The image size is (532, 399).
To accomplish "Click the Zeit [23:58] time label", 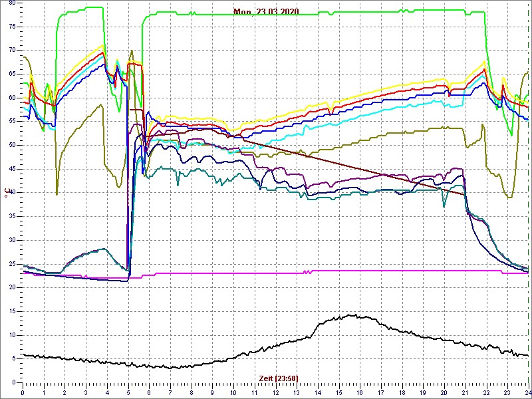I will [x=278, y=378].
